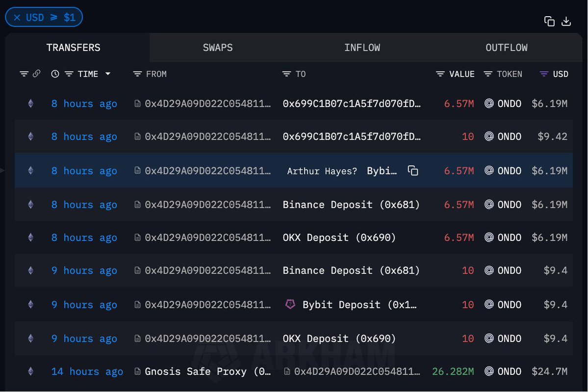Open ONDO token icon in Arthur Hayes row
The image size is (588, 392).
point(489,171)
